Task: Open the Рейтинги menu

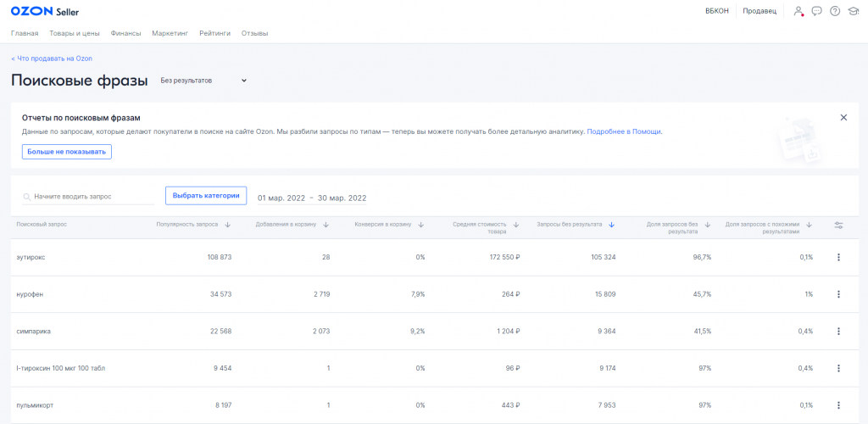Action: [215, 33]
